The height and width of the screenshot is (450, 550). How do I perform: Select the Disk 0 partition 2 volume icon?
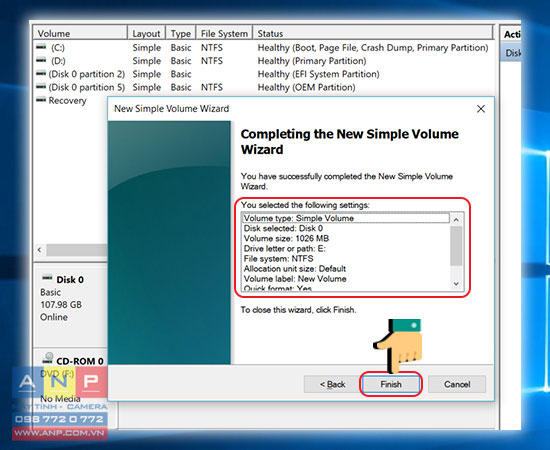(x=41, y=73)
